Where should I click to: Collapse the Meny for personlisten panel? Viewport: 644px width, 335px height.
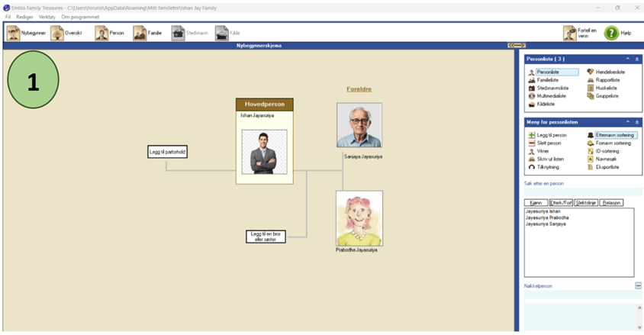pyautogui.click(x=627, y=121)
